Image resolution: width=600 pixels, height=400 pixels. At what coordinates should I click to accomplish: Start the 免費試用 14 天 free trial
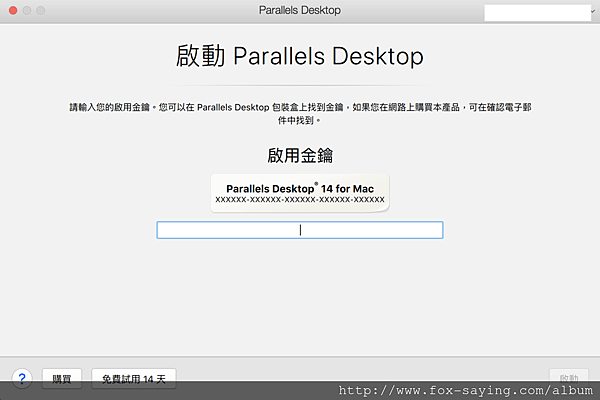(x=134, y=379)
